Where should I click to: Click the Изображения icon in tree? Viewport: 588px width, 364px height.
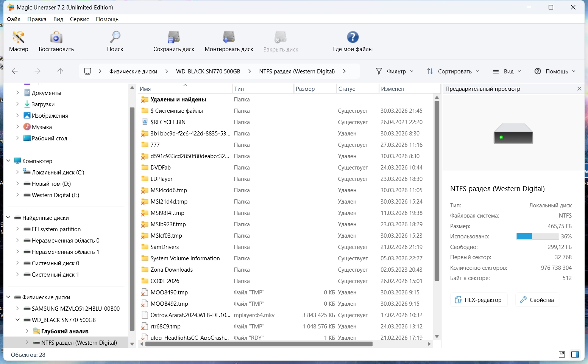[27, 115]
